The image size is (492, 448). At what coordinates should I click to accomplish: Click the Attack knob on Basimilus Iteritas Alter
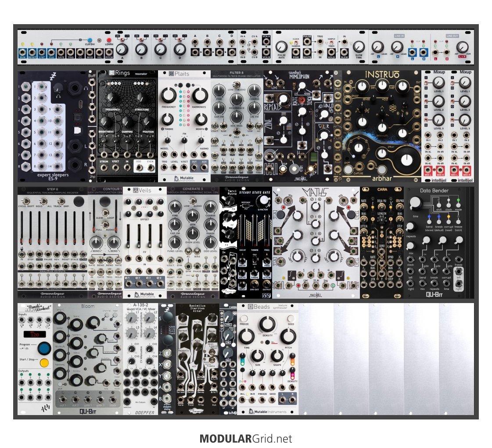(212, 318)
